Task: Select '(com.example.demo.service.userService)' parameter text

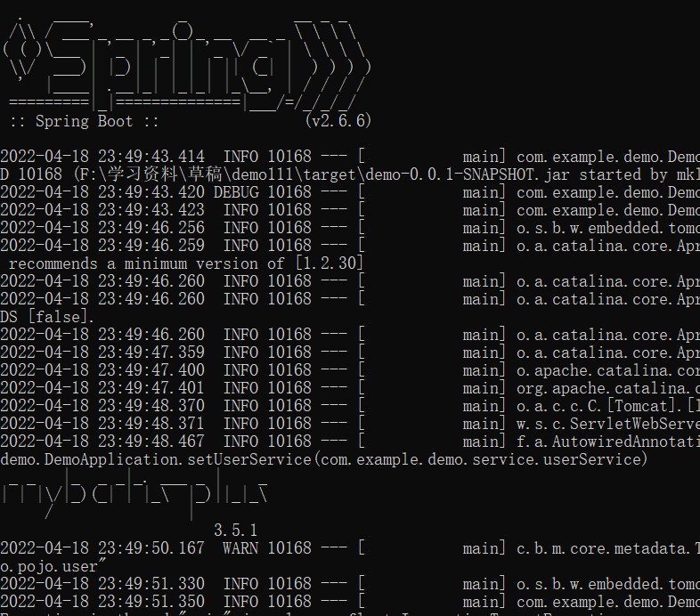Action: click(x=480, y=459)
